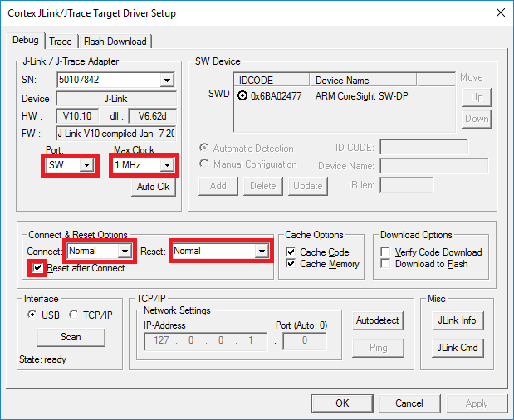Click the HW version V10.10 field
The image size is (514, 420).
tap(77, 116)
